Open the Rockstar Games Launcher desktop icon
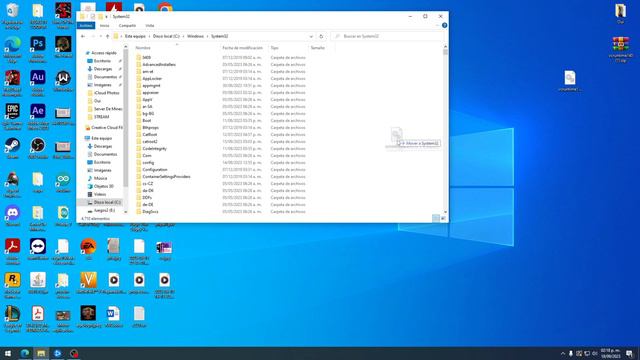 click(x=12, y=280)
